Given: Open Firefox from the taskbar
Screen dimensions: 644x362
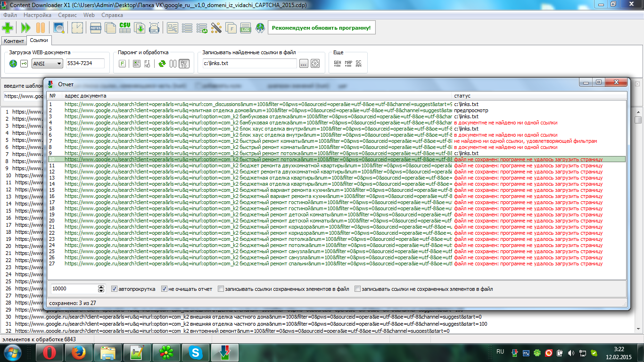Looking at the screenshot, I should pos(78,352).
